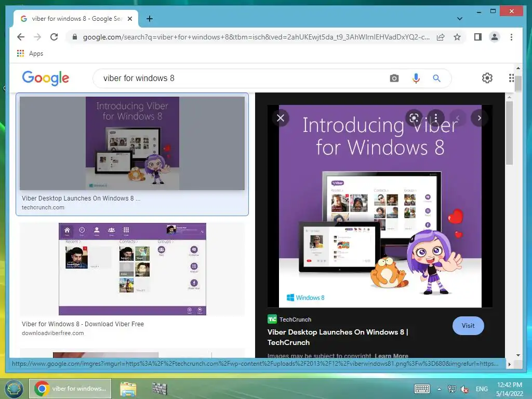Open the Google apps grid icon
532x399 pixels.
511,78
